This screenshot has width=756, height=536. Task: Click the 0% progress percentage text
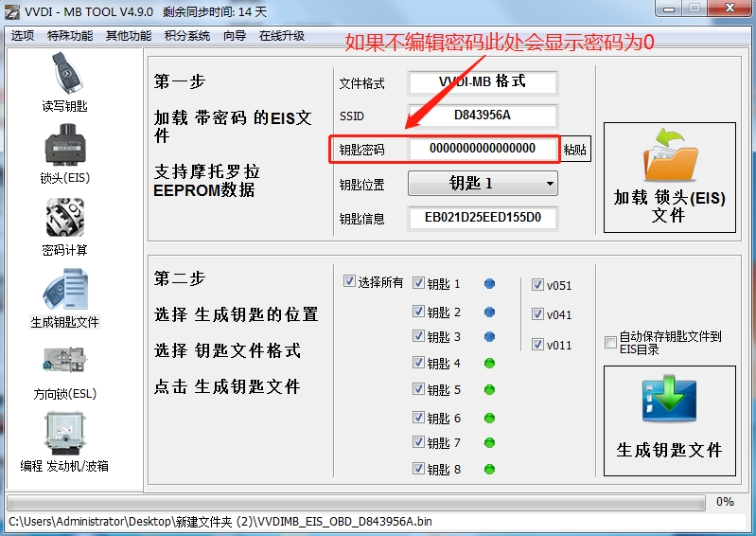click(725, 502)
